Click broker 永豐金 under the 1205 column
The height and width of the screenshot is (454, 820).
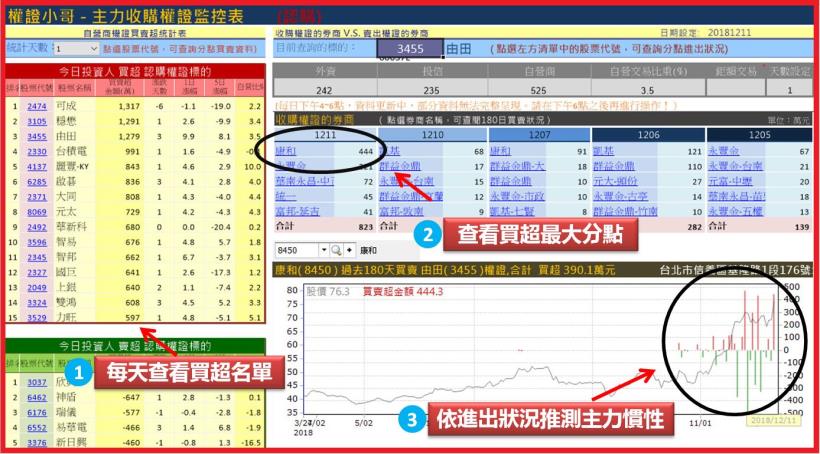(x=723, y=152)
